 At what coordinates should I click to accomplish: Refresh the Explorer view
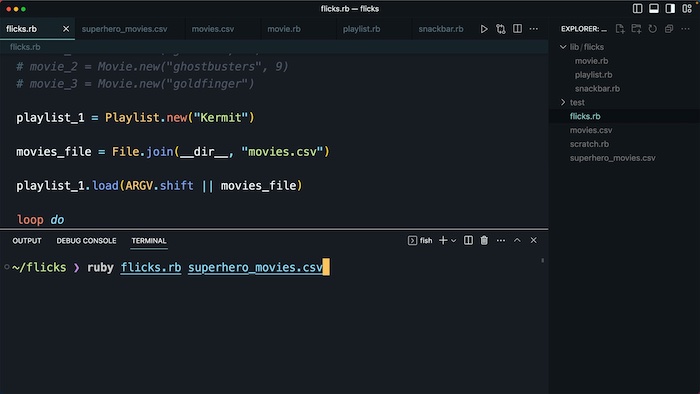653,29
